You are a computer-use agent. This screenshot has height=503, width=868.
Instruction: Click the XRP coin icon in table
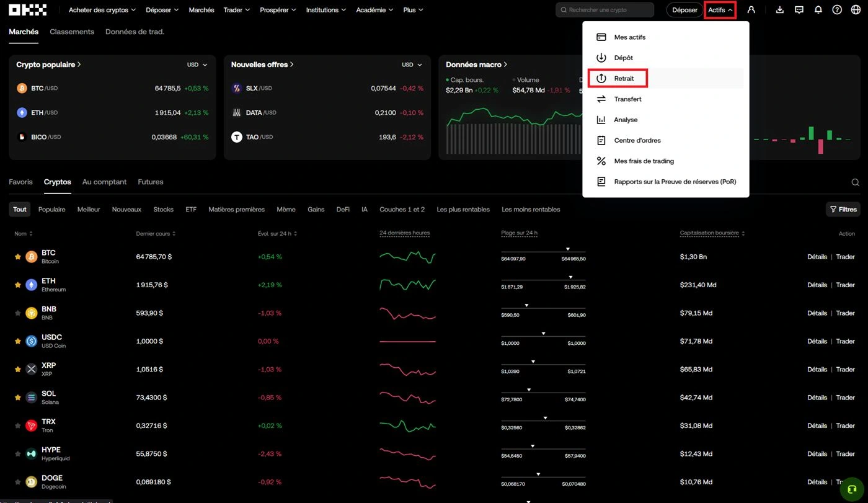point(32,370)
